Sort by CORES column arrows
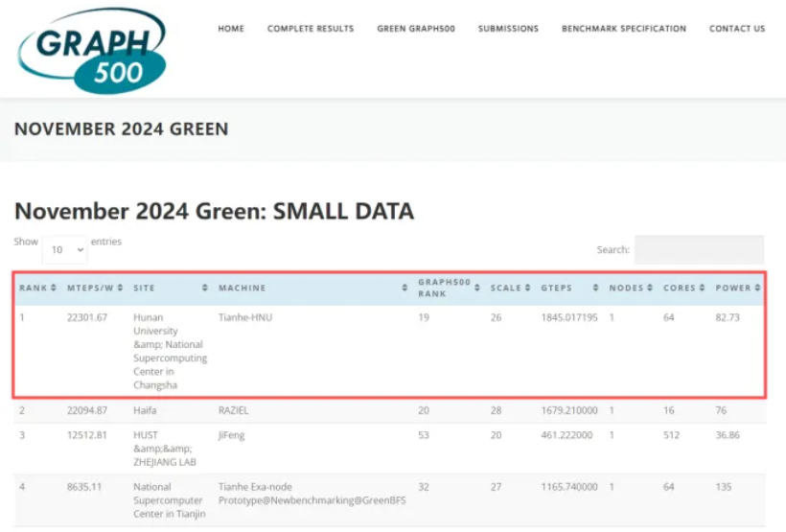 coord(703,288)
